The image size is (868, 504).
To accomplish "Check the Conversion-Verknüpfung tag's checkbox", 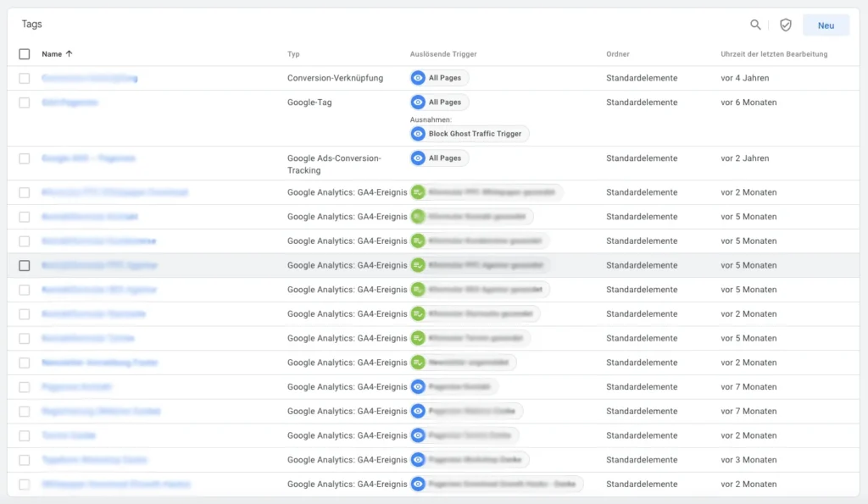I will point(25,78).
